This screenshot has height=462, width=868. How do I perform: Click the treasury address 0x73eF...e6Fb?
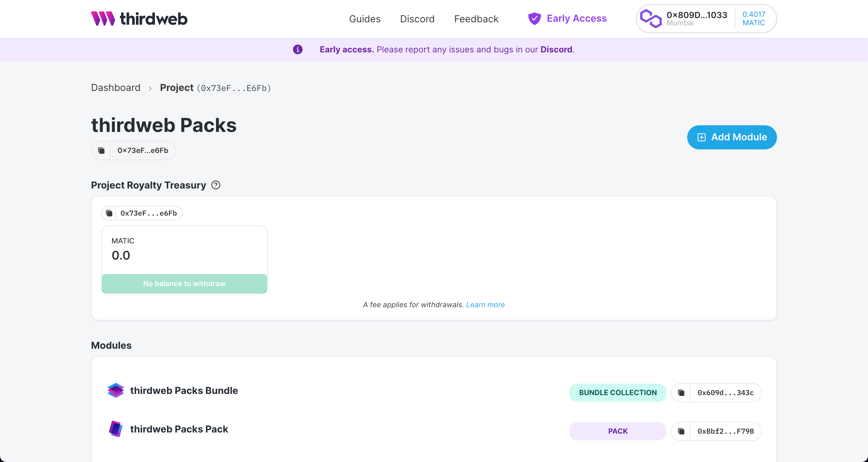point(149,213)
